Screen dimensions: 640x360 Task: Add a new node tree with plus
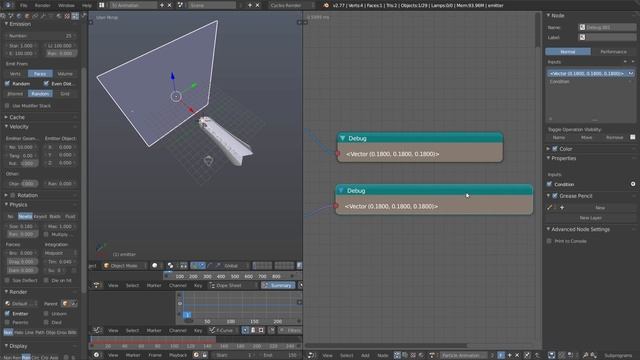coord(509,356)
